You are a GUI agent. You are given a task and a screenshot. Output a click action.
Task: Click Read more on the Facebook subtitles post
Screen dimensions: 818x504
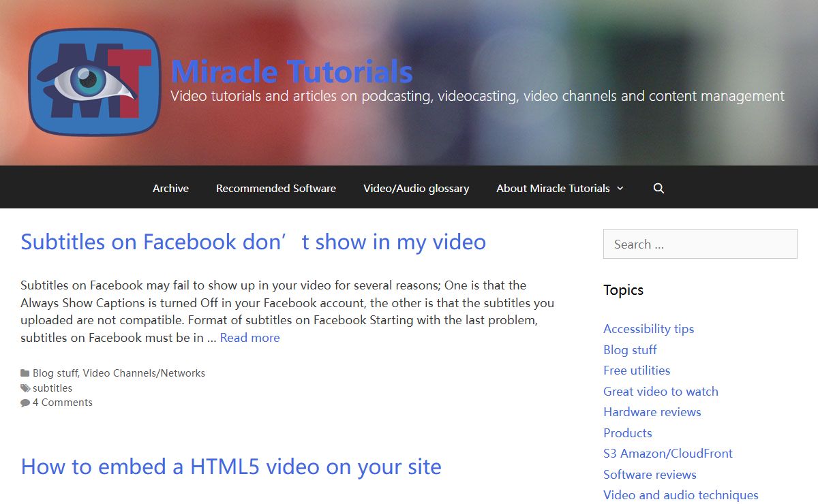[249, 338]
